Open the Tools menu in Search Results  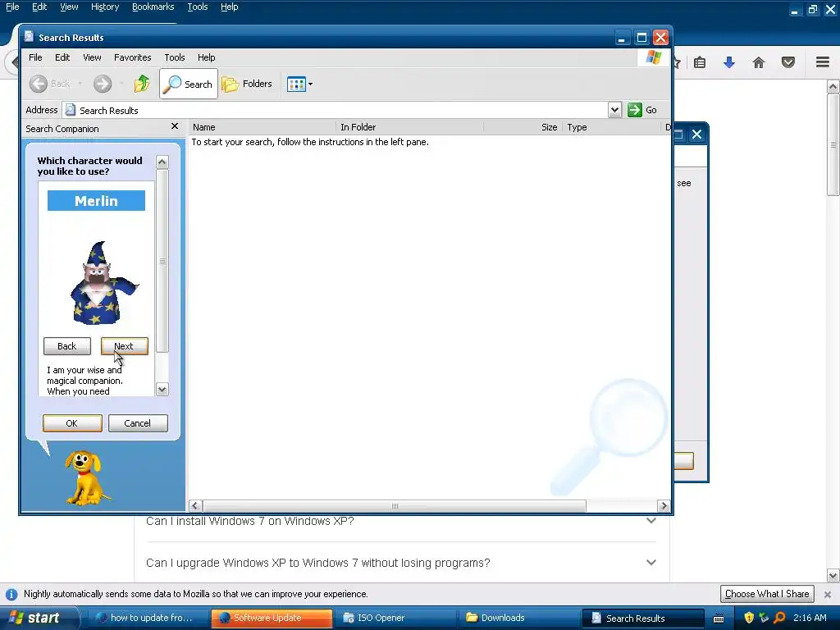coord(175,57)
